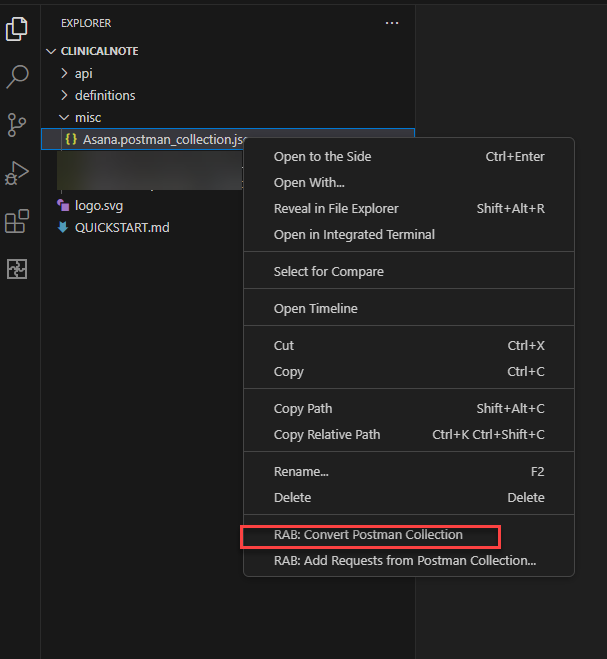The width and height of the screenshot is (607, 659).
Task: Open the Extensions view icon
Action: pyautogui.click(x=17, y=221)
